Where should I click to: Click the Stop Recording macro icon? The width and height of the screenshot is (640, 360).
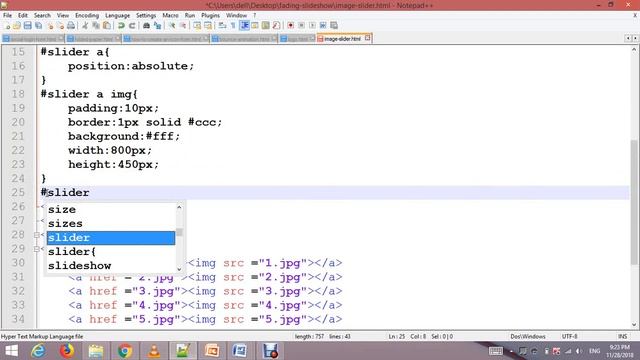[301, 25]
